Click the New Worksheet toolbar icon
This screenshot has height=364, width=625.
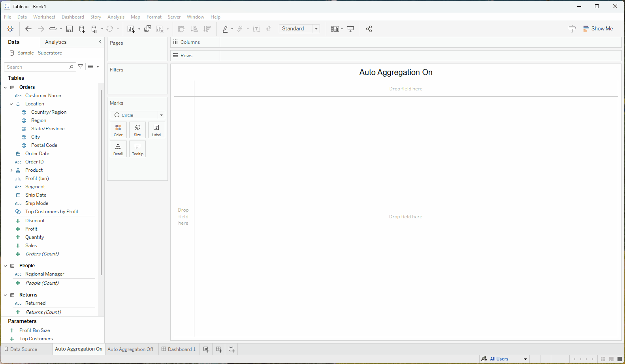pos(131,29)
